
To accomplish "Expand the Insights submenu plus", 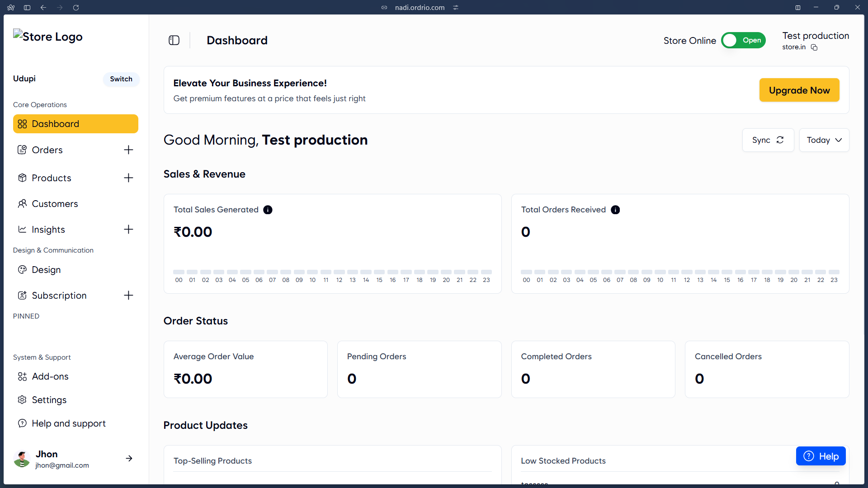I will pos(128,230).
